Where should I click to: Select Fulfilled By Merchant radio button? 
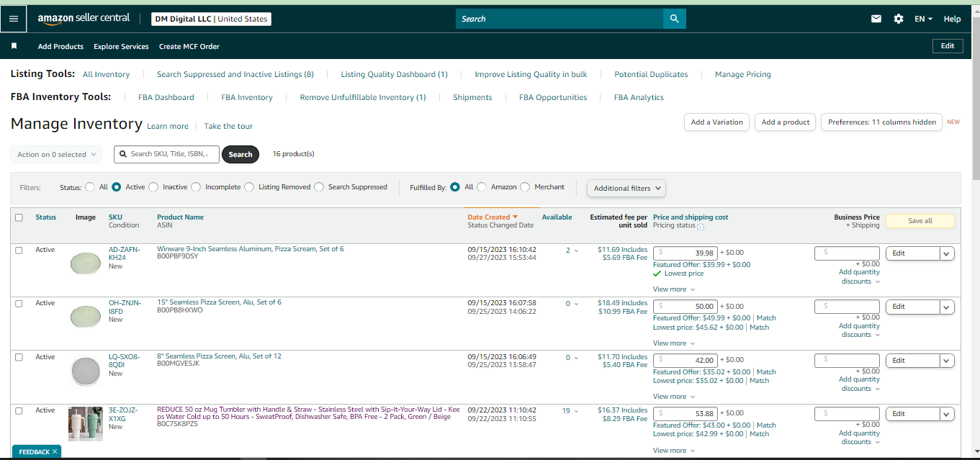(x=525, y=187)
